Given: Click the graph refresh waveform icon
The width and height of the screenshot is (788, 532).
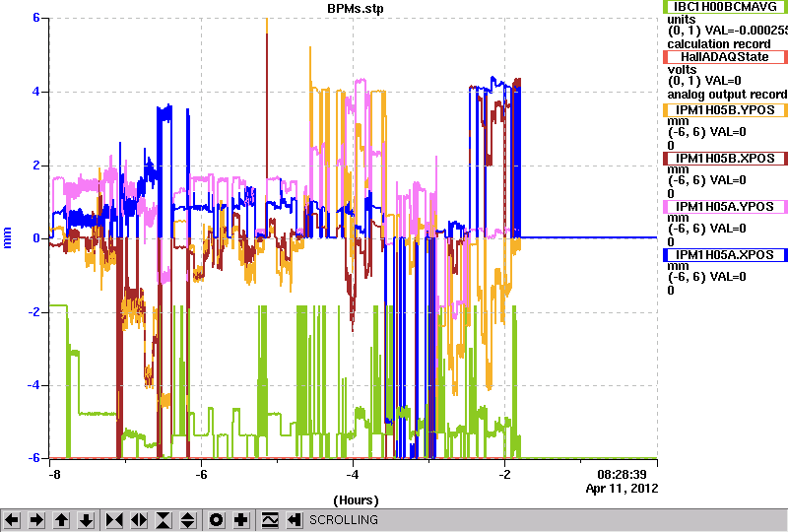Looking at the screenshot, I should coord(270,520).
